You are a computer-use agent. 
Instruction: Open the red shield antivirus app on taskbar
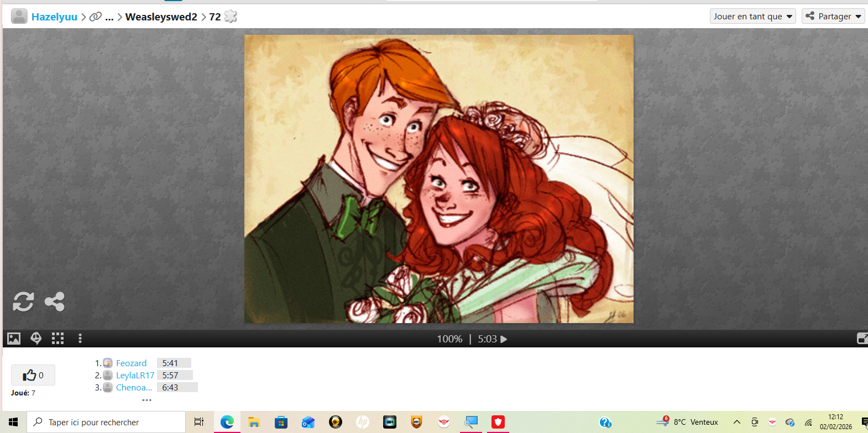(x=498, y=422)
